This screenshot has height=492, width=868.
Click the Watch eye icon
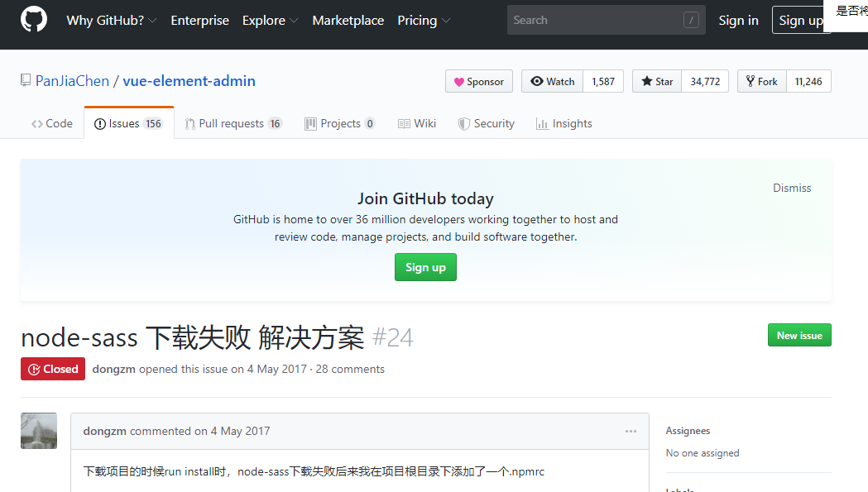tap(537, 81)
